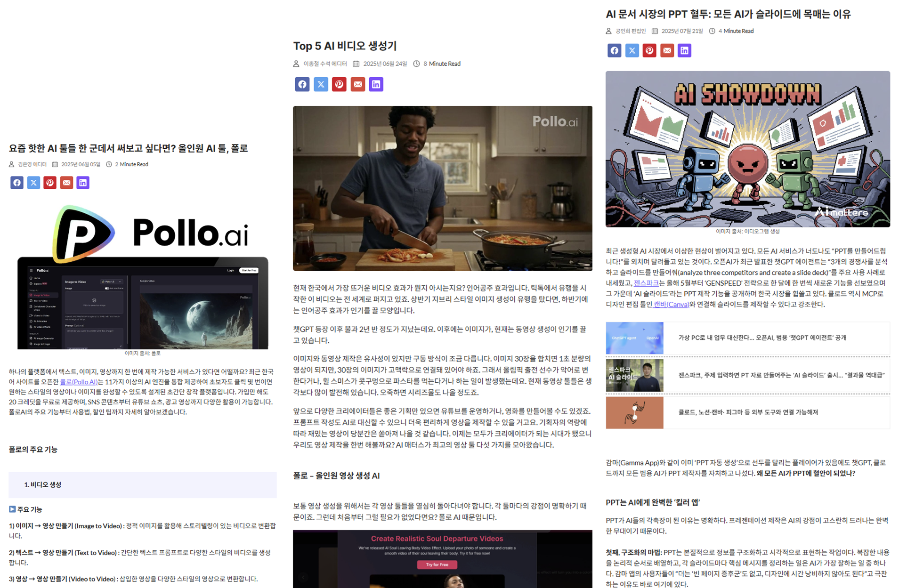This screenshot has width=907, height=588.
Task: Click the date text 2025년 07월 21일
Action: 682,31
